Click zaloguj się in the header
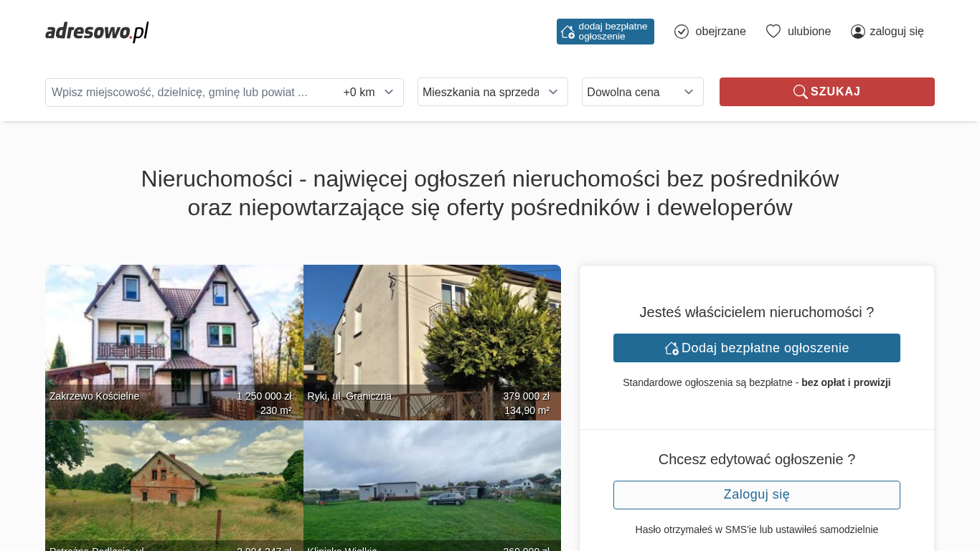Image resolution: width=980 pixels, height=551 pixels. (896, 32)
